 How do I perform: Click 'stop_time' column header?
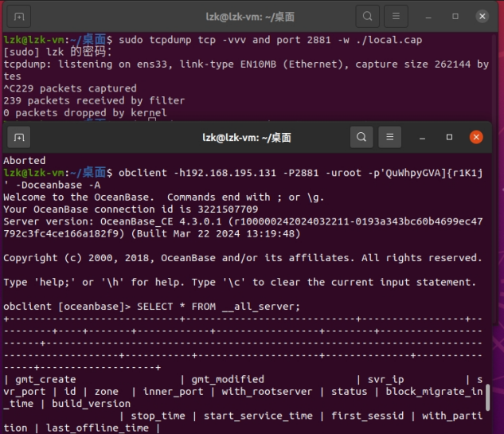158,416
